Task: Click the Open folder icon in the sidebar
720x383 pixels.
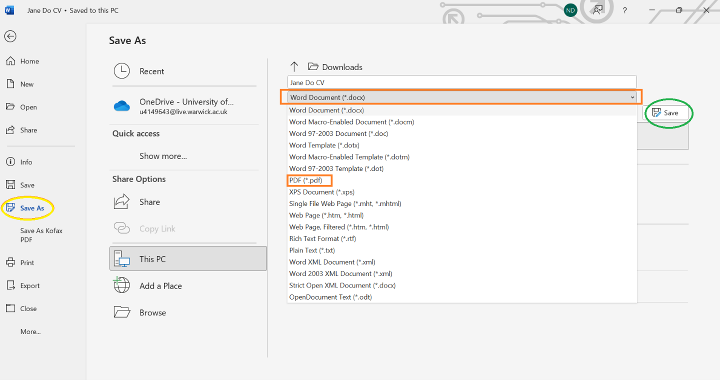Action: [10, 107]
